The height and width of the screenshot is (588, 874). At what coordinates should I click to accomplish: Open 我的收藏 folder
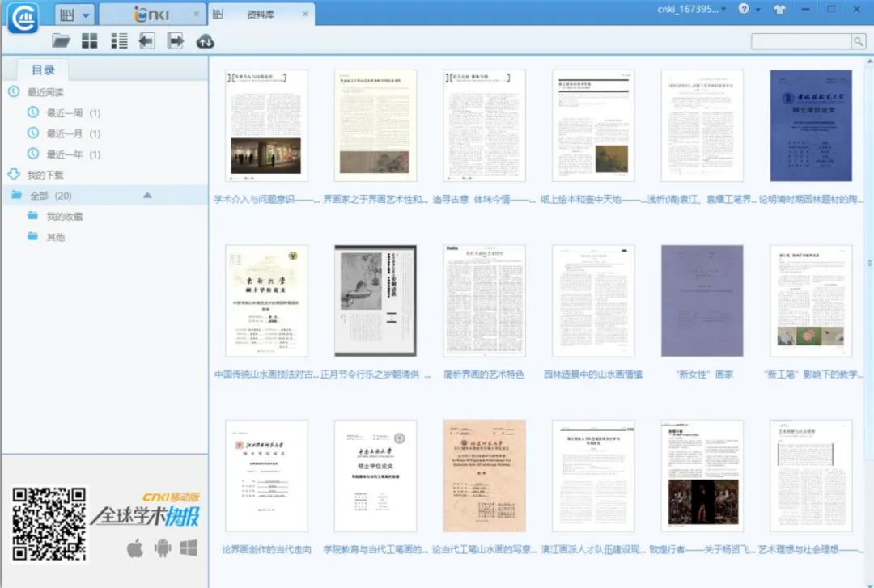(x=64, y=217)
